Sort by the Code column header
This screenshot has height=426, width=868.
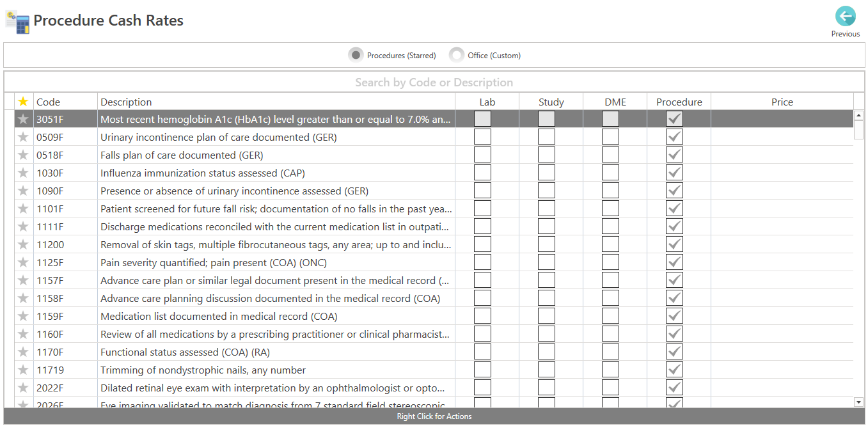pos(65,102)
